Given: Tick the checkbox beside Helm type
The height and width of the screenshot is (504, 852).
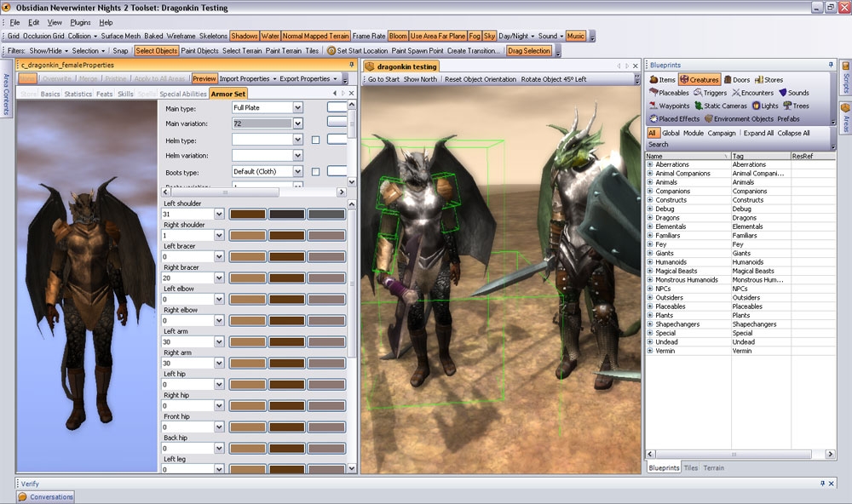Looking at the screenshot, I should (x=315, y=140).
